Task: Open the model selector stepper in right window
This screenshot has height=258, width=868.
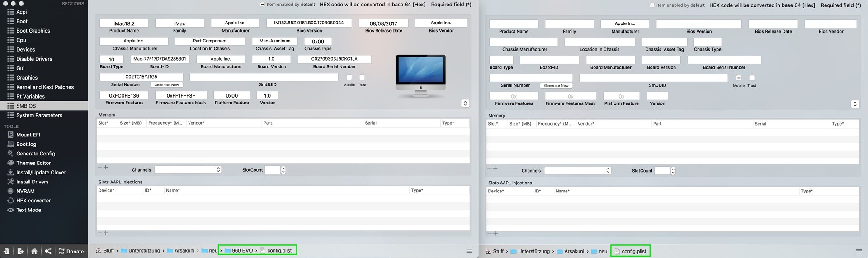Action: 855,104
